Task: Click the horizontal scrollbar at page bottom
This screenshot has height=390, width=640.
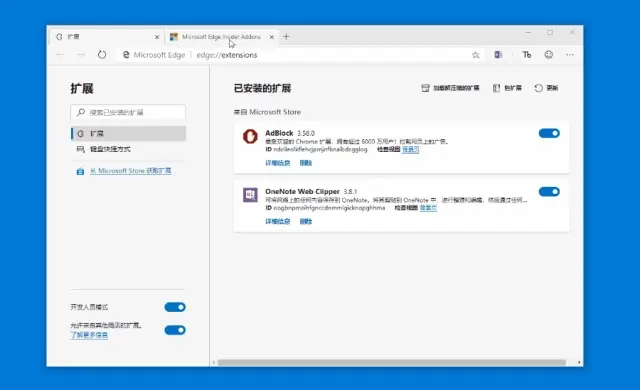Action: pyautogui.click(x=392, y=363)
